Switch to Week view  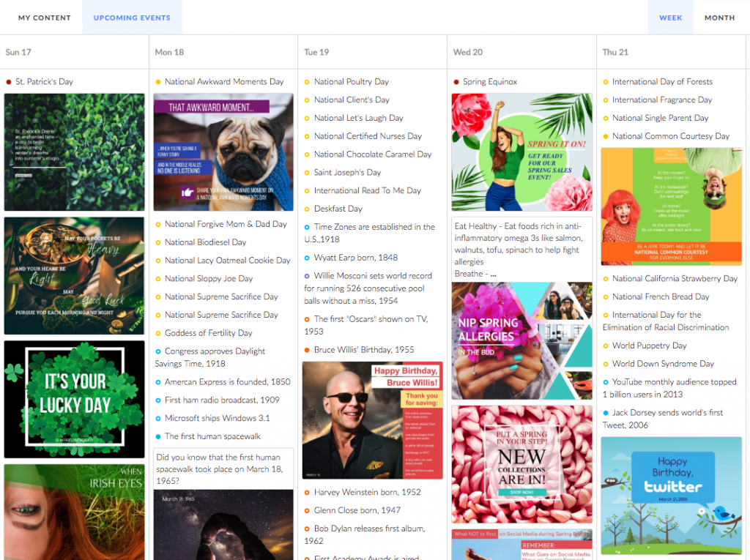tap(671, 18)
